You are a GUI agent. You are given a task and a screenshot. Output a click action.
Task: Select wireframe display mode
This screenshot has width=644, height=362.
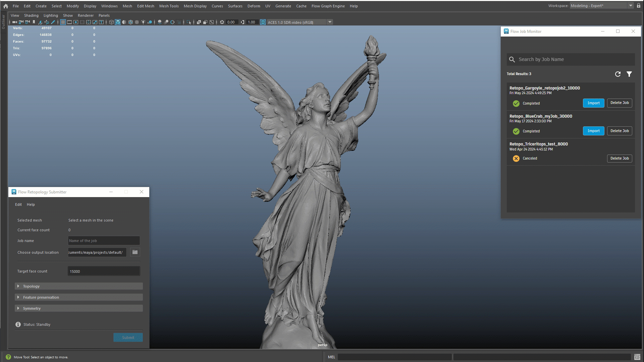[111, 22]
